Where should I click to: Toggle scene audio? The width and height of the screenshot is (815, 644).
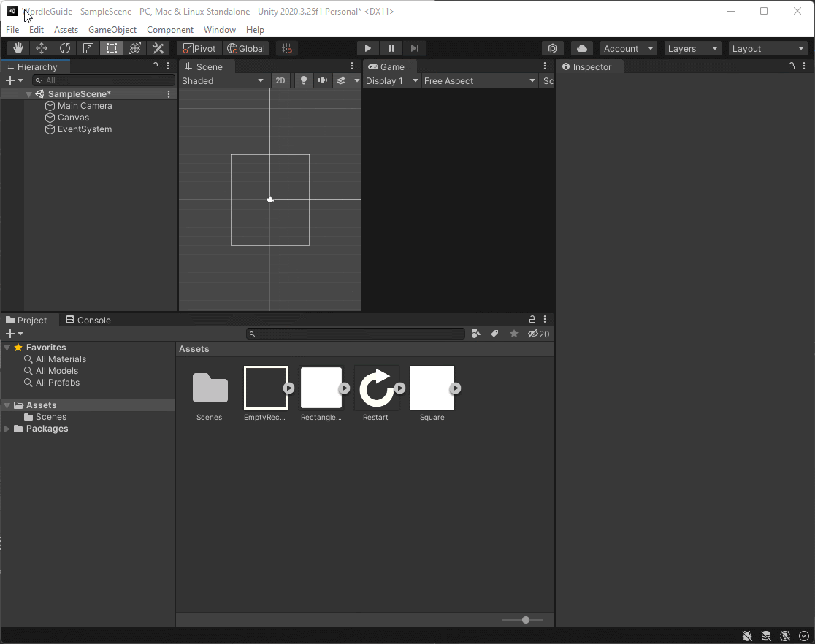323,80
